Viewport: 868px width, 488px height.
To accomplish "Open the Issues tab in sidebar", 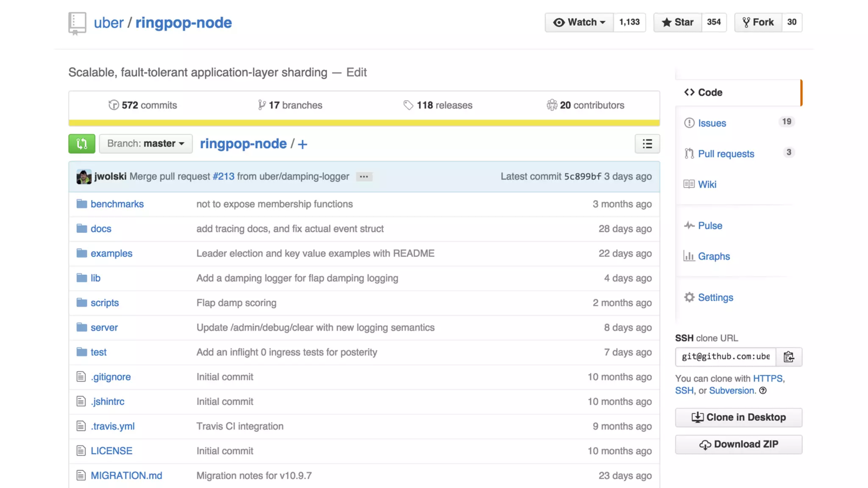I will (x=712, y=123).
